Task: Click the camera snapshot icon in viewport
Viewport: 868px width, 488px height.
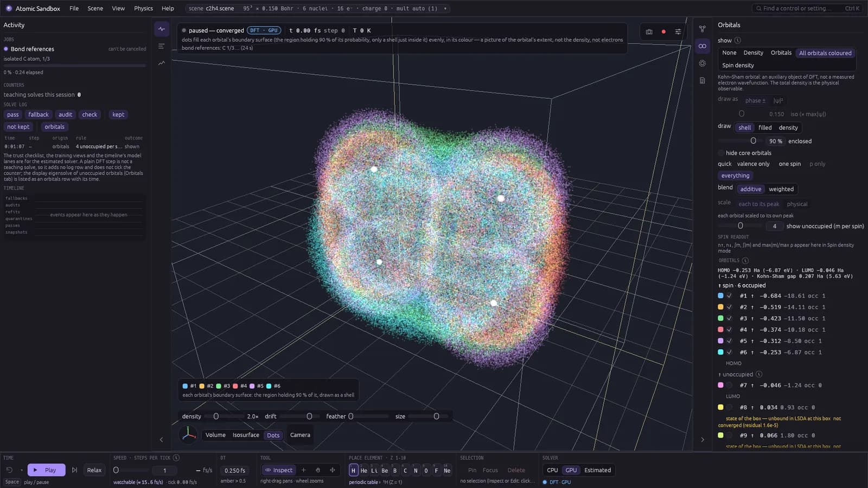Action: (649, 32)
